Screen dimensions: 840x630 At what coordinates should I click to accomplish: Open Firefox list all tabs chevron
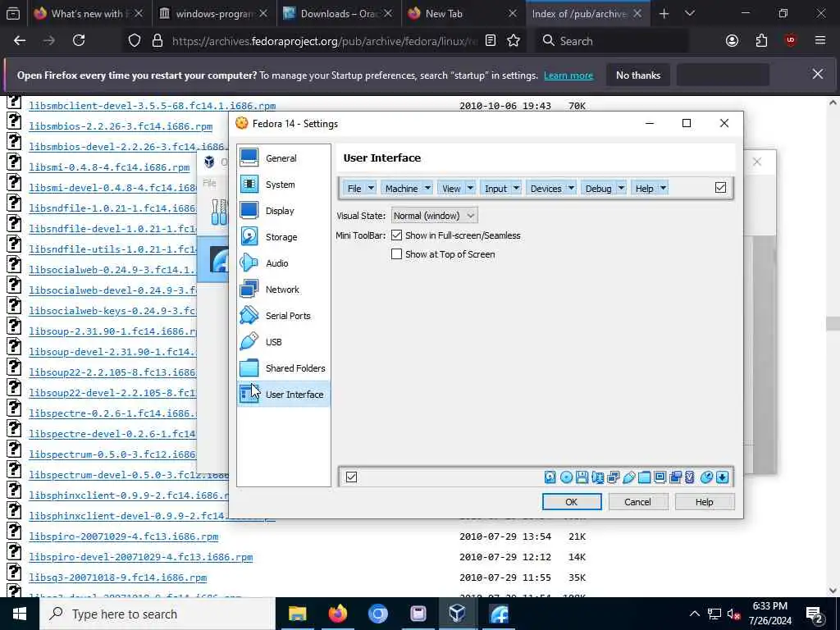tap(690, 13)
